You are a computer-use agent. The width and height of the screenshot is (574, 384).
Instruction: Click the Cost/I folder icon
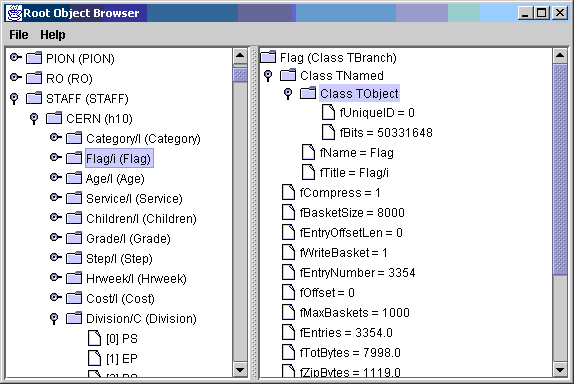74,298
